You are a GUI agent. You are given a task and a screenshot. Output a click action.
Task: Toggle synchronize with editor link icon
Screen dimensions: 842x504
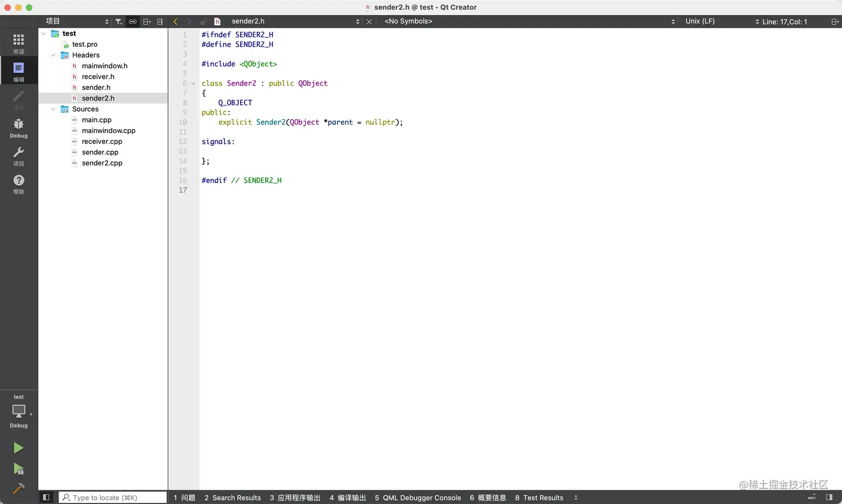tap(133, 22)
